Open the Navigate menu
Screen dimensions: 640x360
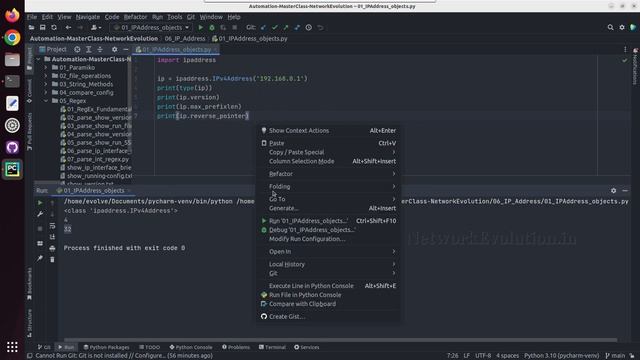click(x=88, y=17)
